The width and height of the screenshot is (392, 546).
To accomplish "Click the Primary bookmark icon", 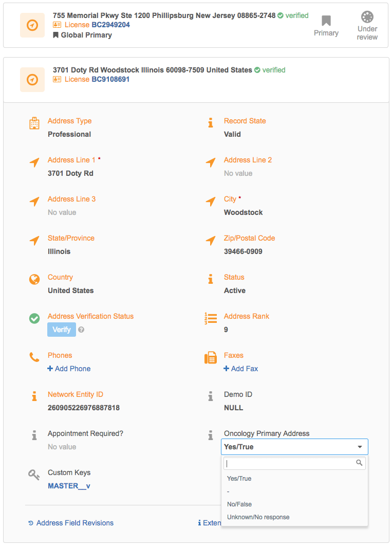I will (326, 21).
